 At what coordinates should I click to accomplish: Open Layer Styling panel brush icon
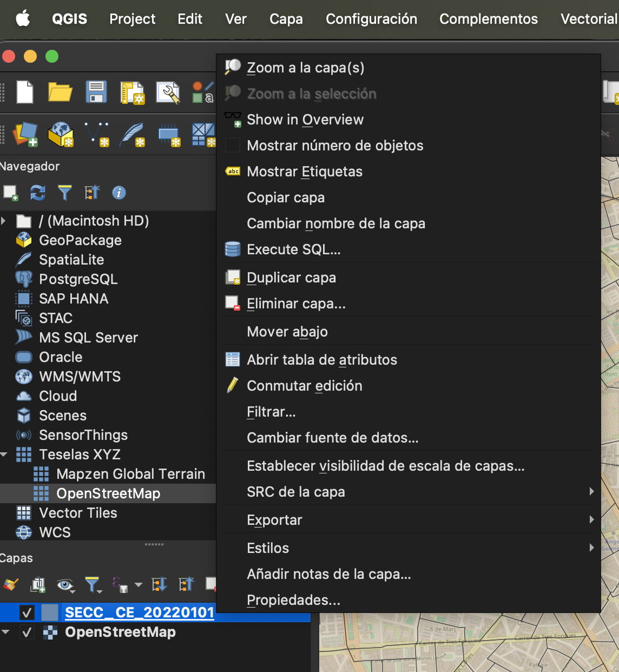(x=11, y=584)
